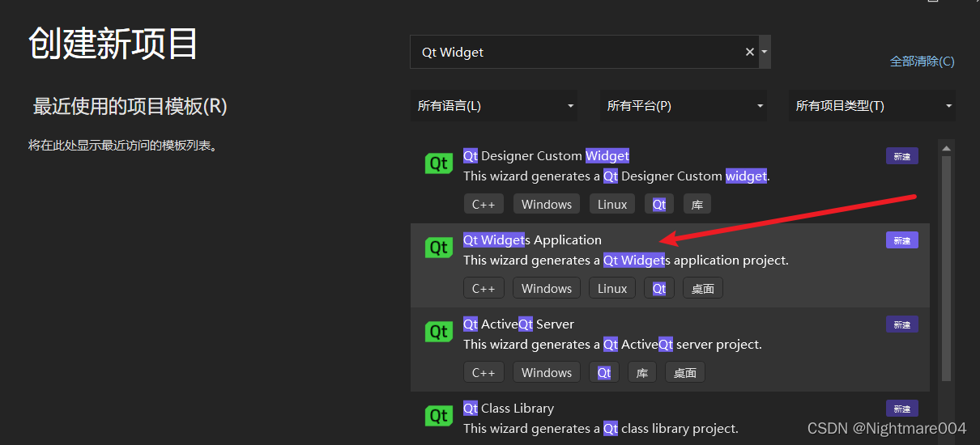Click Qt icon of Class Library template
The width and height of the screenshot is (980, 445).
point(438,416)
